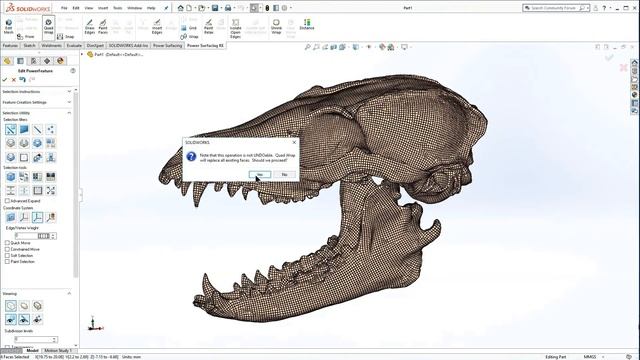
Task: Click the Quad Wrap tool in ribbon
Action: point(49,27)
